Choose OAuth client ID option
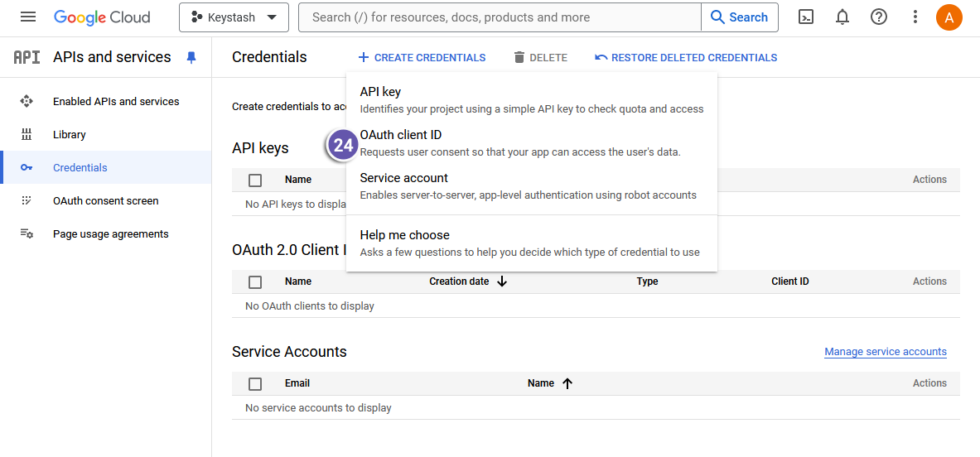Viewport: 980px width, 457px height. pyautogui.click(x=531, y=143)
